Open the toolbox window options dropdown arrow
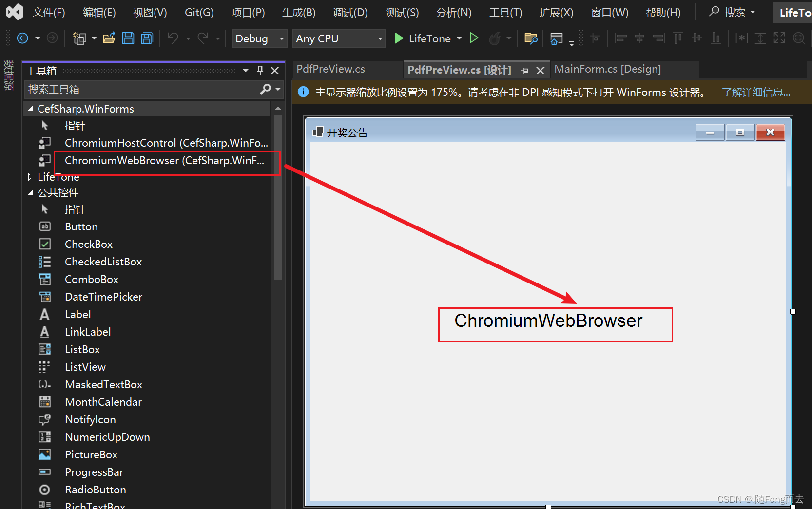 click(x=246, y=71)
